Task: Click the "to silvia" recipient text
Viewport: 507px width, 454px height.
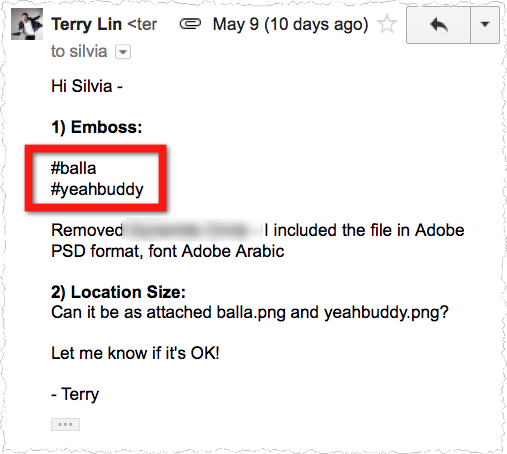Action: pos(79,52)
